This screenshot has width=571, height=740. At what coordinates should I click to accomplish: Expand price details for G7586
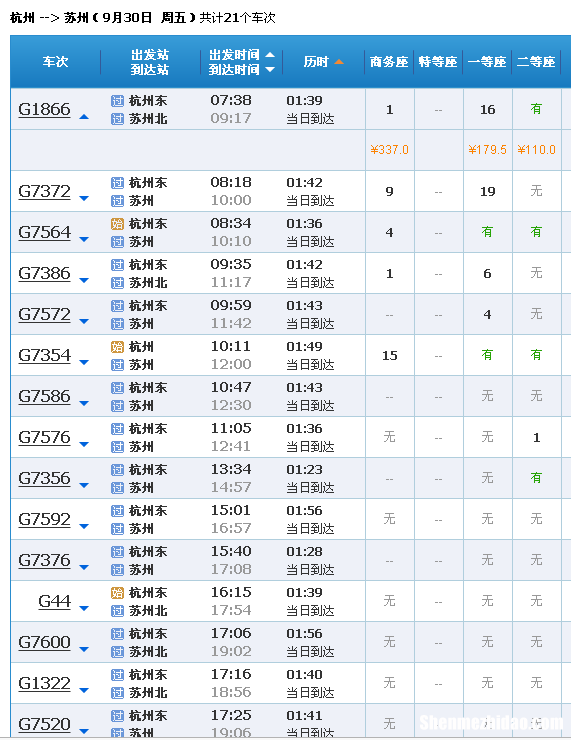click(x=84, y=404)
